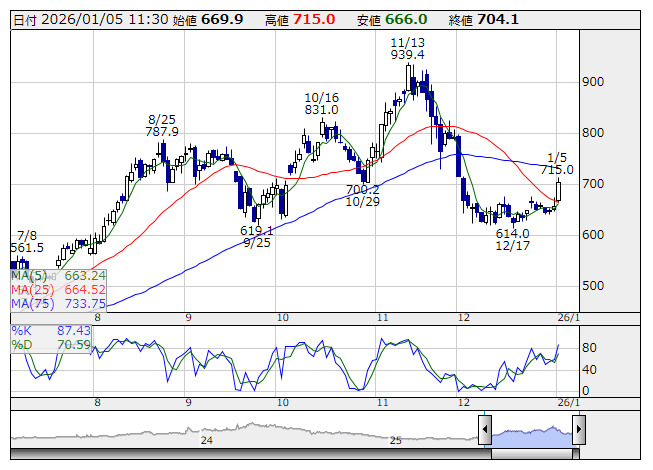This screenshot has width=653, height=470.
Task: Click the right range handle arrow
Action: point(578,431)
